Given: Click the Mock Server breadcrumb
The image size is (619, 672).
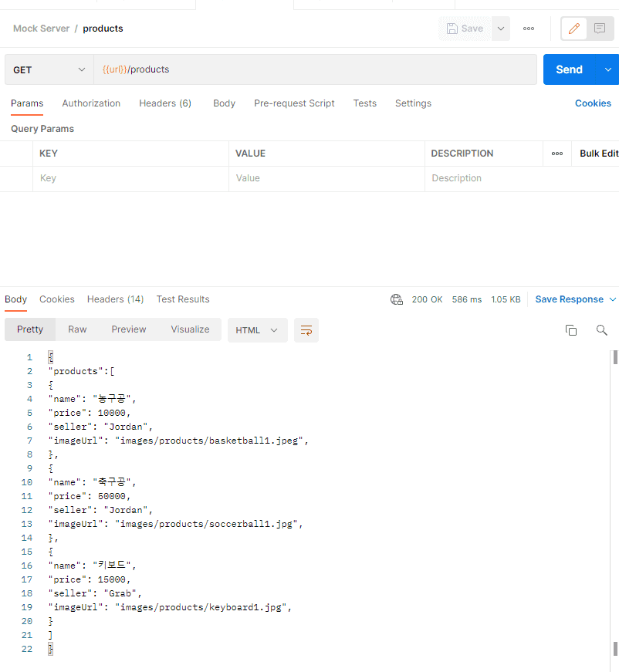Looking at the screenshot, I should coord(41,29).
